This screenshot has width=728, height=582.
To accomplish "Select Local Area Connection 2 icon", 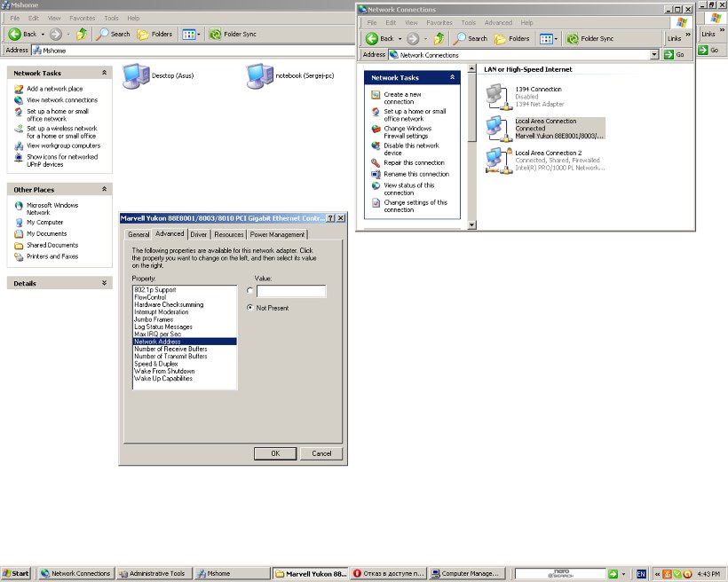I will (x=498, y=159).
